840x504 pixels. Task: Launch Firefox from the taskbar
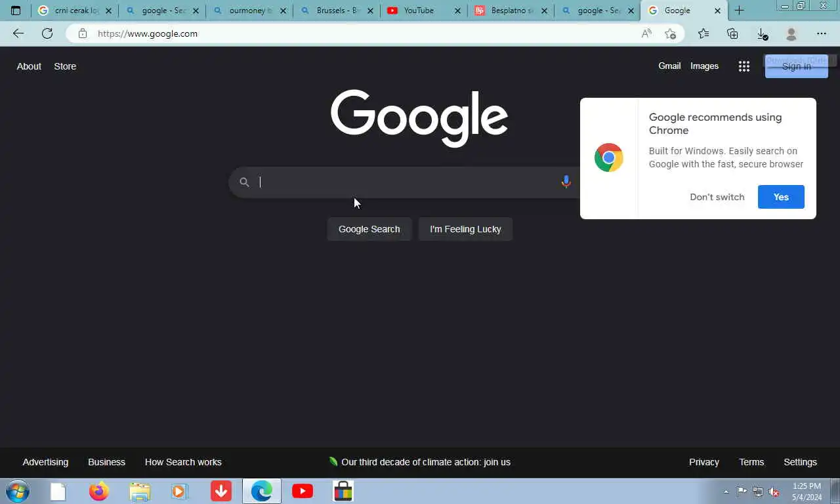(x=99, y=491)
